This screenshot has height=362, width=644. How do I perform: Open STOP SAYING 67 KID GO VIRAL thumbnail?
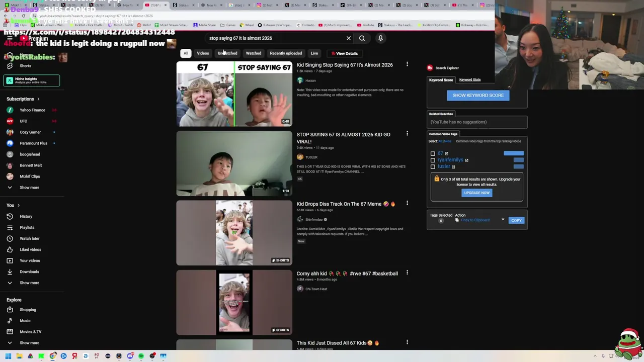[x=234, y=163]
